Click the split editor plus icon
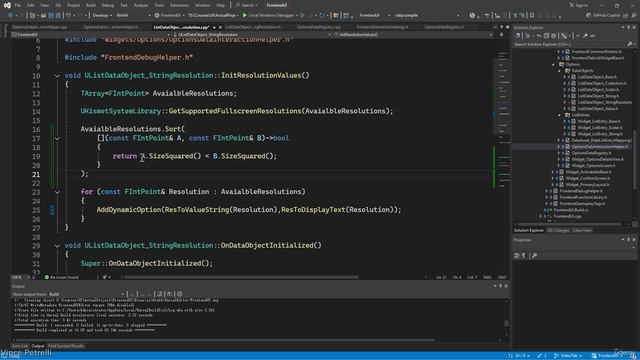Viewport: 640px width, 360px height. click(501, 35)
